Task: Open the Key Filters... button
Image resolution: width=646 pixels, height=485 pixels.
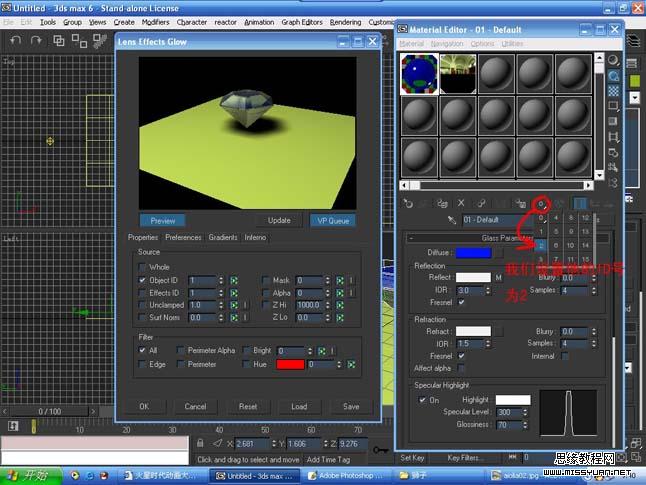Action: tap(465, 458)
